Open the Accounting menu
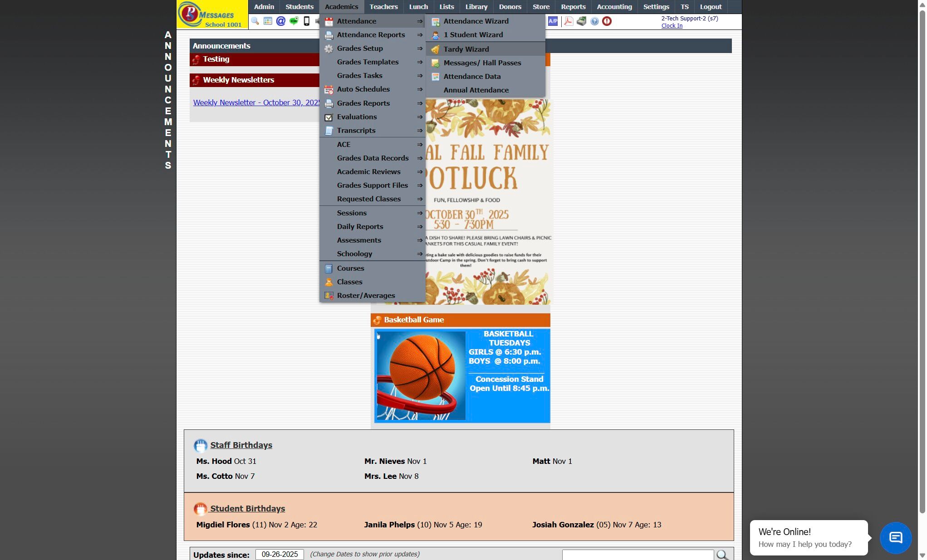The image size is (927, 560). pos(614,7)
